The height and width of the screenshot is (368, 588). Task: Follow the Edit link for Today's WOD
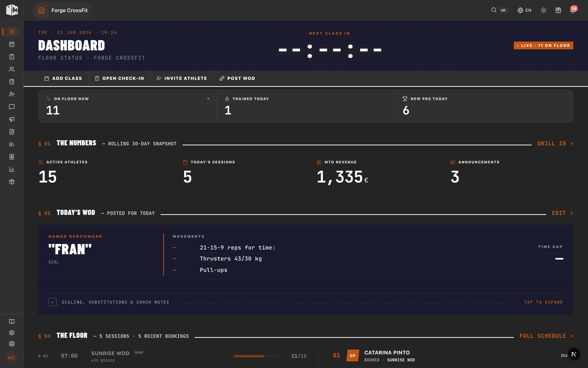click(x=562, y=213)
